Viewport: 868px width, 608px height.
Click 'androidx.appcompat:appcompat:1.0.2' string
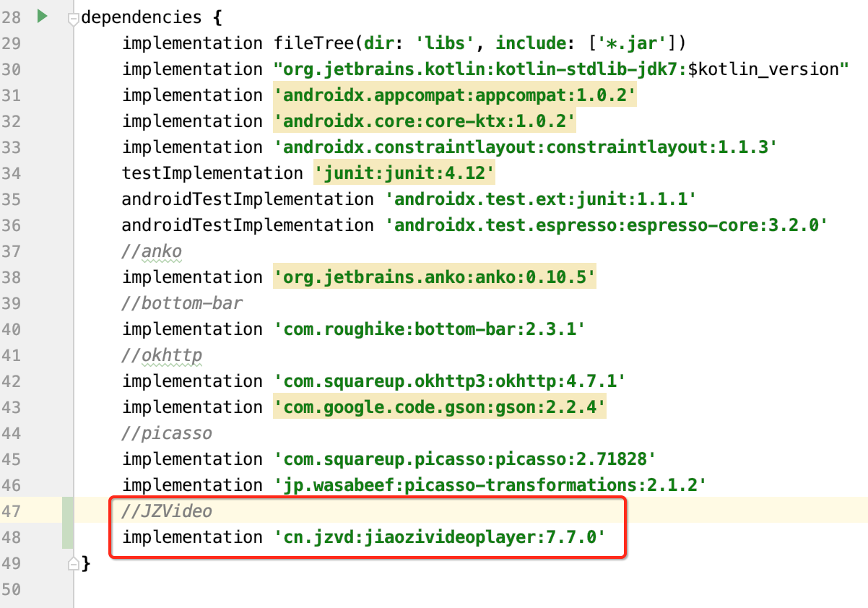(x=455, y=95)
